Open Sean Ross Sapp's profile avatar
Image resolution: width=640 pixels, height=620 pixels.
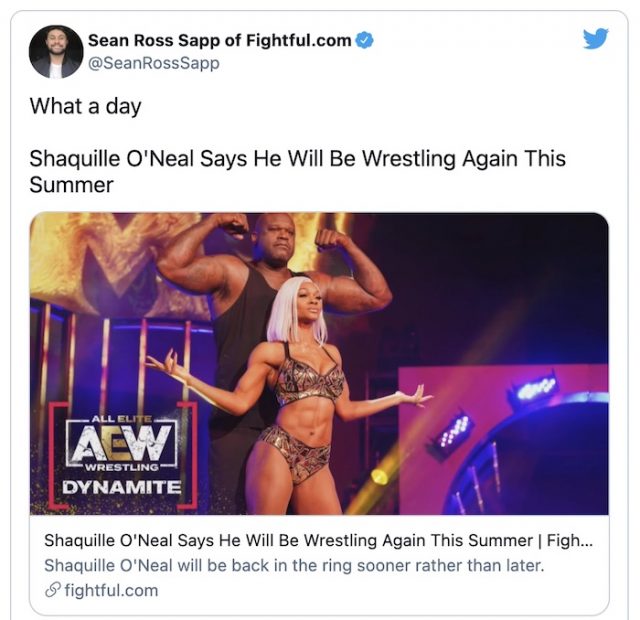pos(56,51)
